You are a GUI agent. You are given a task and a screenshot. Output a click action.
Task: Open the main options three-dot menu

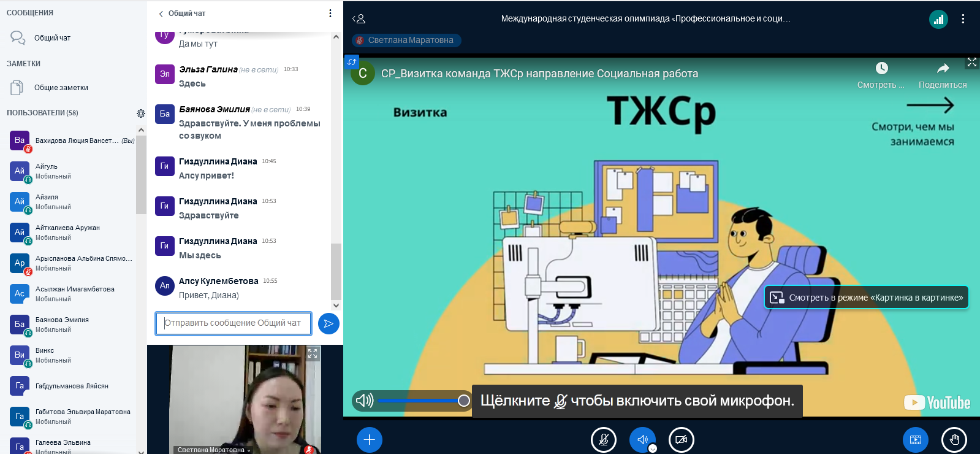click(x=963, y=19)
